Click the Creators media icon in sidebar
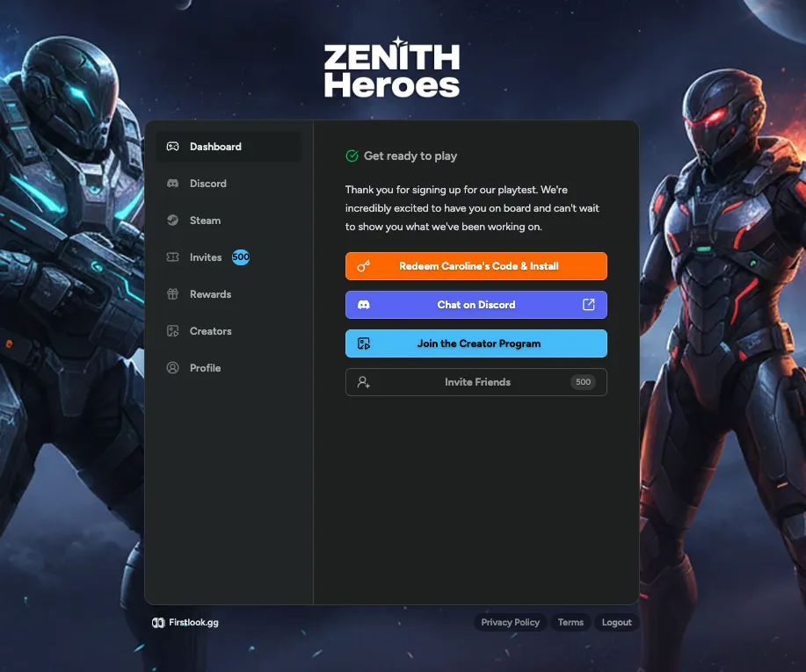 [173, 331]
